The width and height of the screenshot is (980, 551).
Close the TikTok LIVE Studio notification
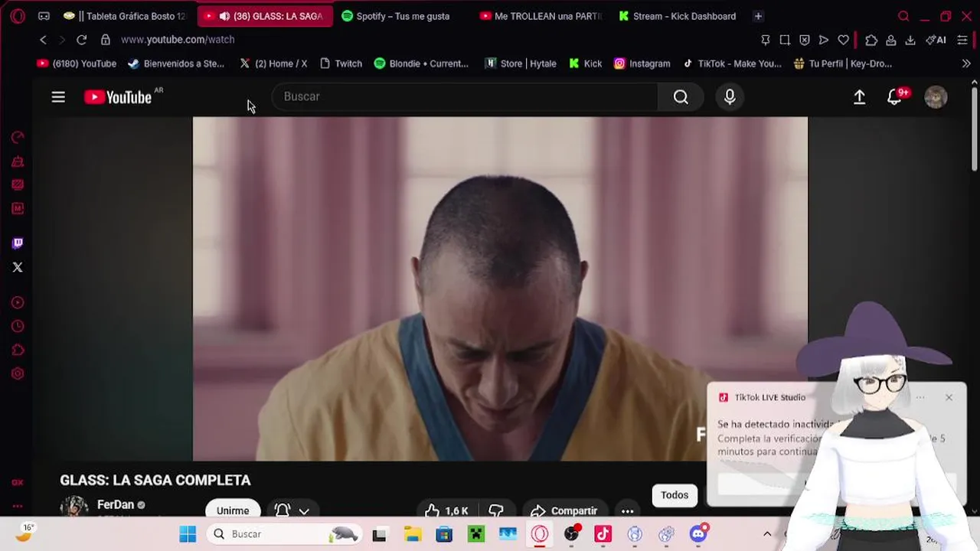tap(949, 397)
